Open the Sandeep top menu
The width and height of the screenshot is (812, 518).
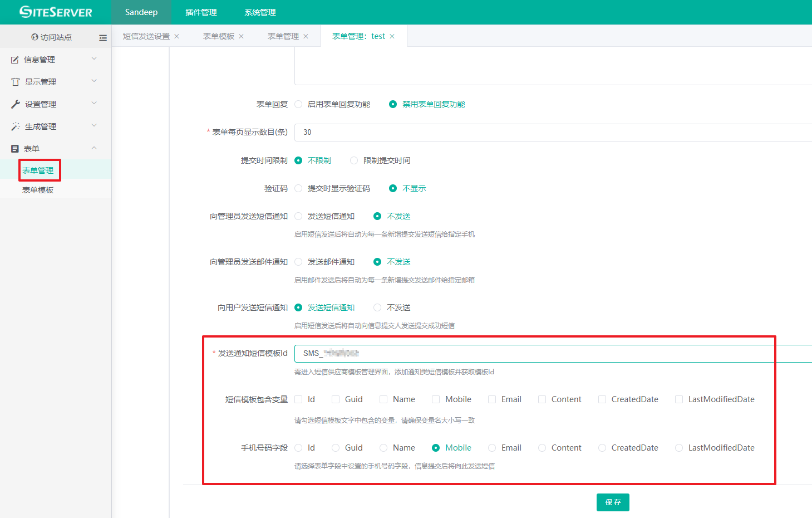(x=141, y=12)
